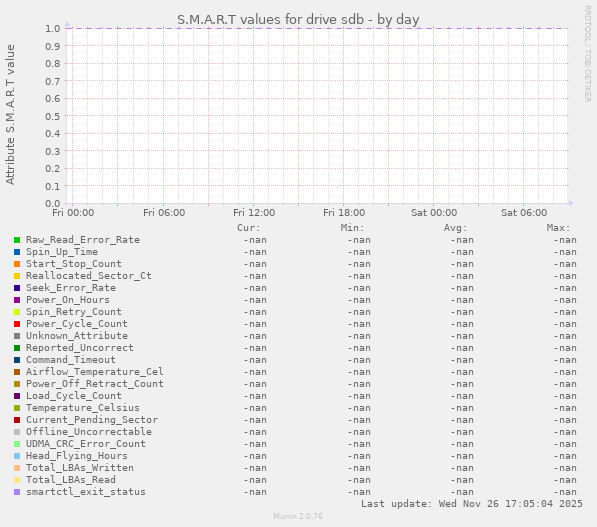The width and height of the screenshot is (597, 527).
Task: Select the Temperature_Celsius legend label
Action: tap(83, 408)
